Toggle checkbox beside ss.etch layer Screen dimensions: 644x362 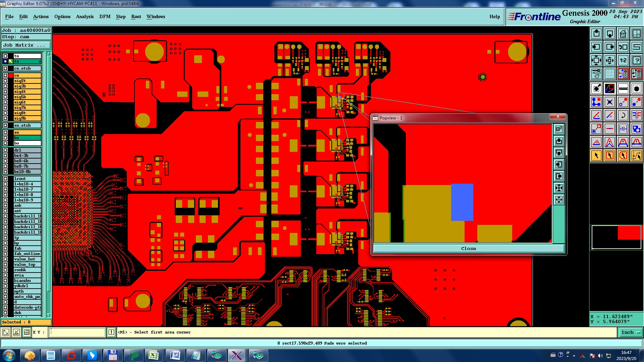5,125
